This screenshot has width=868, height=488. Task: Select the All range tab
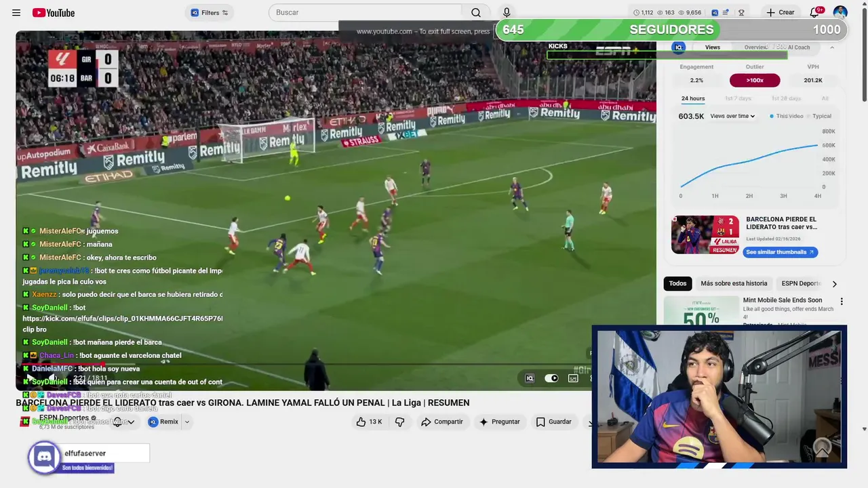pos(825,99)
